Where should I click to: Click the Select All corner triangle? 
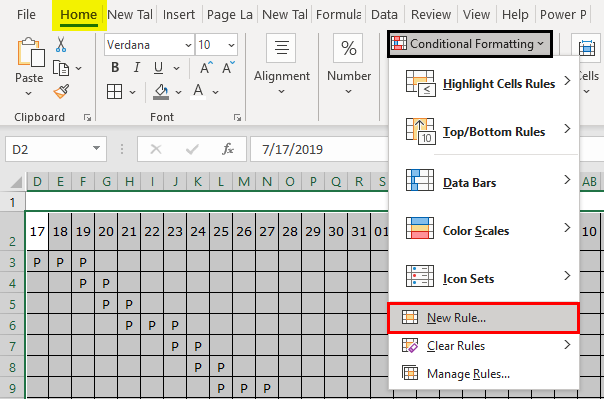tap(16, 181)
